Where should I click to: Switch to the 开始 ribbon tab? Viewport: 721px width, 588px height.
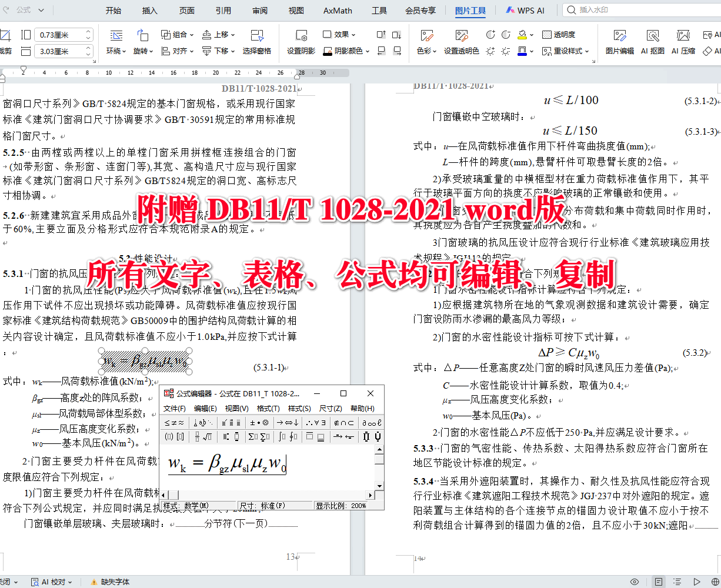[114, 10]
